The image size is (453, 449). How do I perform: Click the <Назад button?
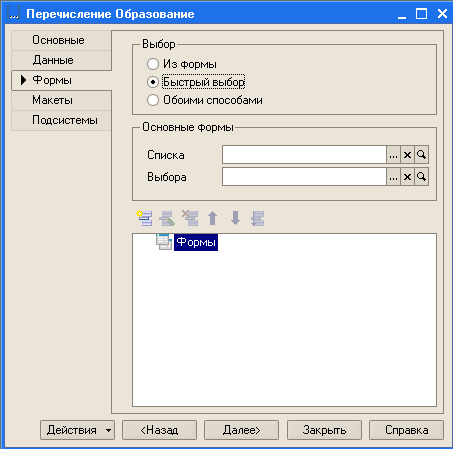coord(159,430)
